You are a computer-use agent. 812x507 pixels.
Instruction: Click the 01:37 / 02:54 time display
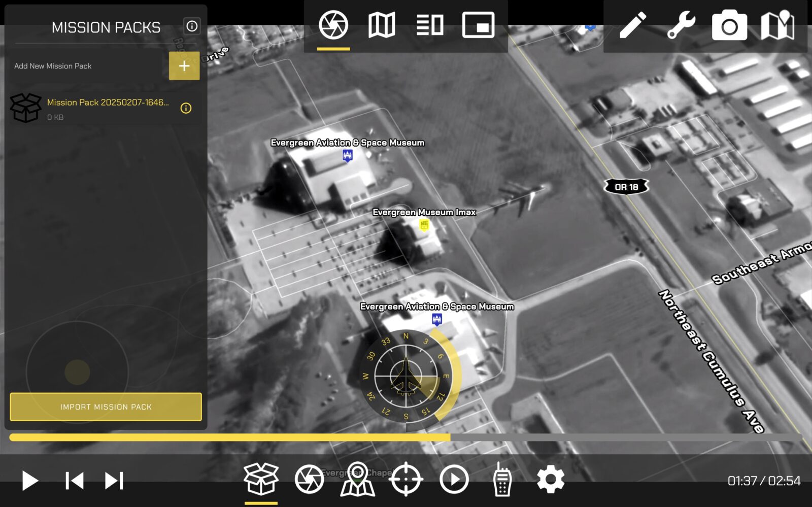click(764, 481)
